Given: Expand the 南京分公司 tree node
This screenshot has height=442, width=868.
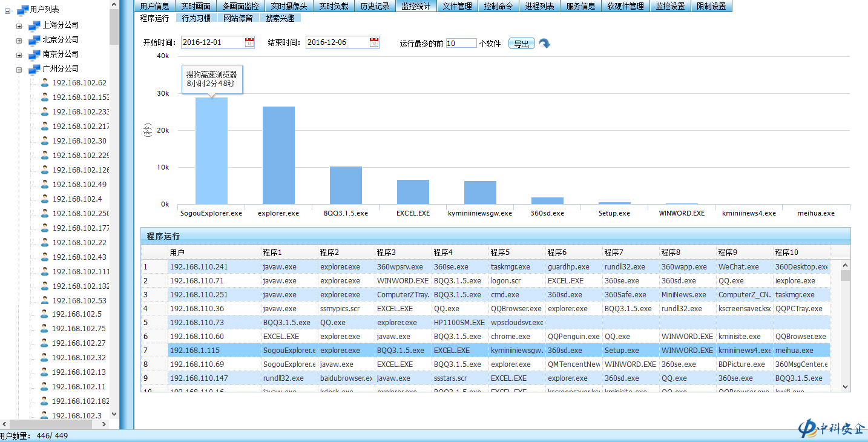Looking at the screenshot, I should [19, 55].
